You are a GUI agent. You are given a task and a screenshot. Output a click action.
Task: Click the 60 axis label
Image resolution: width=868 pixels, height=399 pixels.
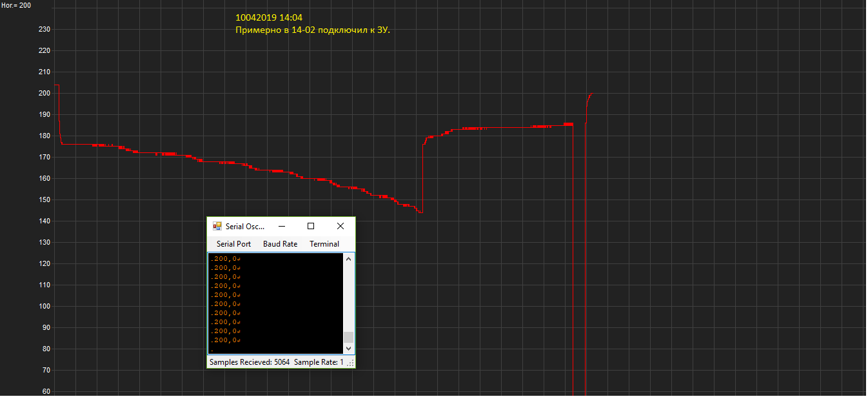point(46,391)
